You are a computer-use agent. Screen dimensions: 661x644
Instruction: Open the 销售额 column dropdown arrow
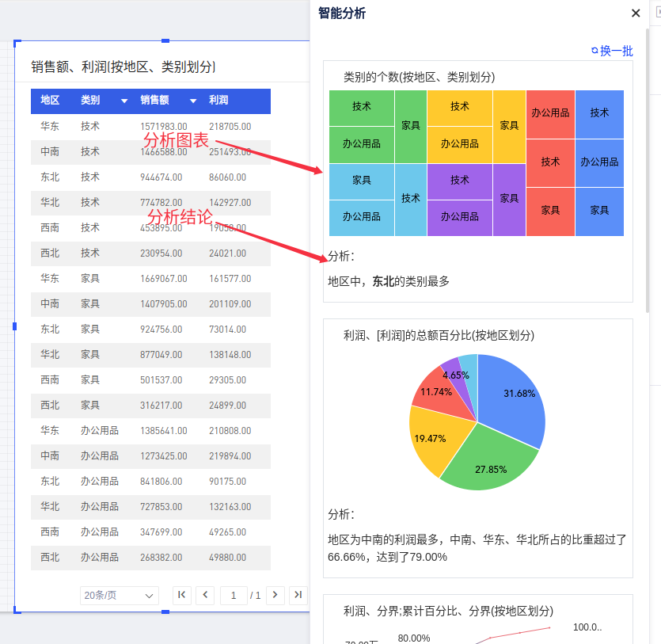[193, 101]
